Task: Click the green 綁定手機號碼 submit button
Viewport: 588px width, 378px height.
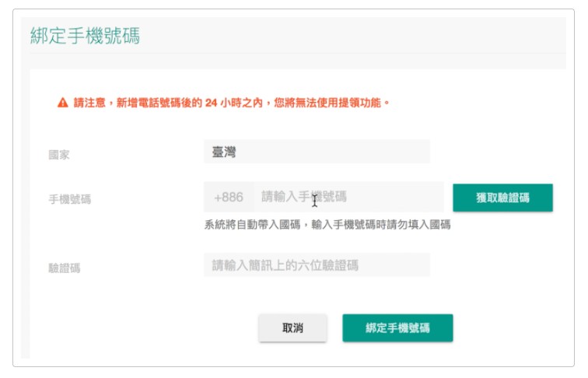Action: tap(397, 327)
